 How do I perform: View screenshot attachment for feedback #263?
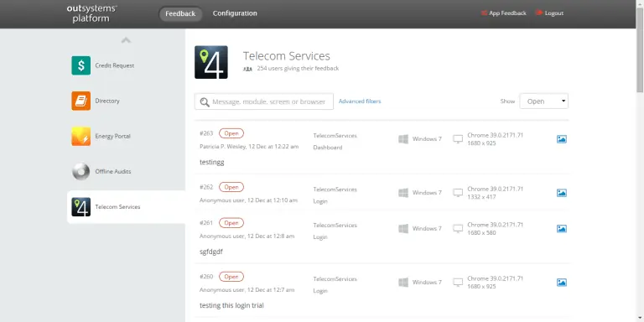pyautogui.click(x=562, y=139)
